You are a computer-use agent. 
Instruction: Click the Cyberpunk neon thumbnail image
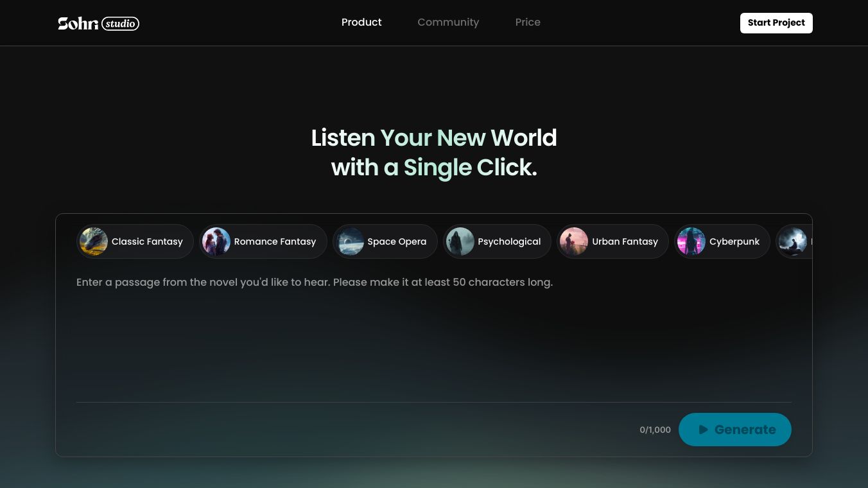691,241
